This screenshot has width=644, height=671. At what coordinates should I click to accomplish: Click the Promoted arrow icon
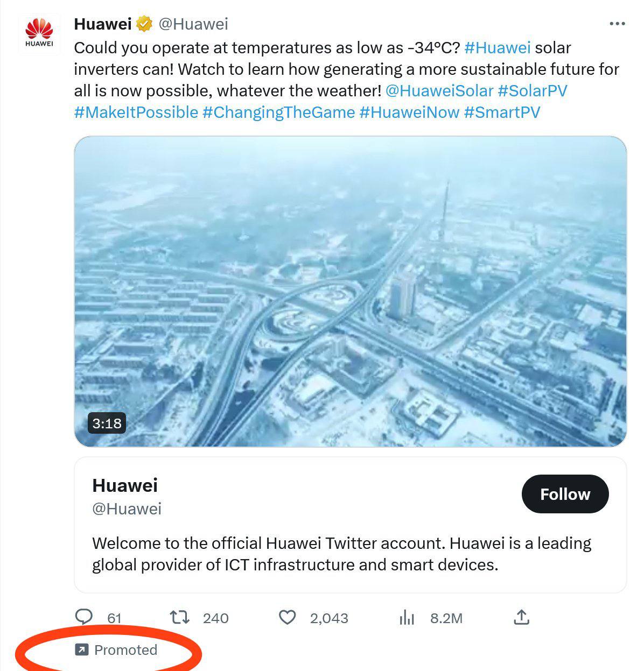tap(81, 650)
